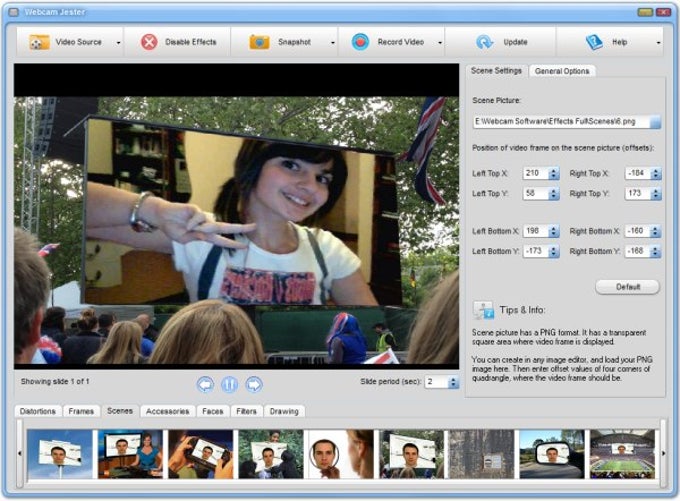Adjust the Left Bottom X spinner
This screenshot has width=680, height=501.
pos(554,231)
